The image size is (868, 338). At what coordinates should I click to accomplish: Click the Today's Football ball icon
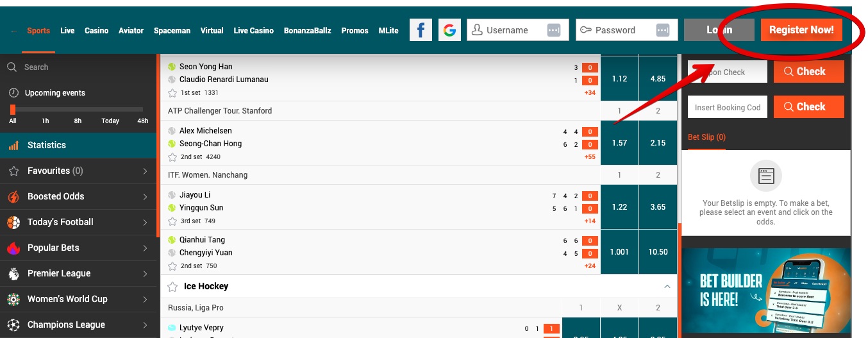pyautogui.click(x=13, y=223)
